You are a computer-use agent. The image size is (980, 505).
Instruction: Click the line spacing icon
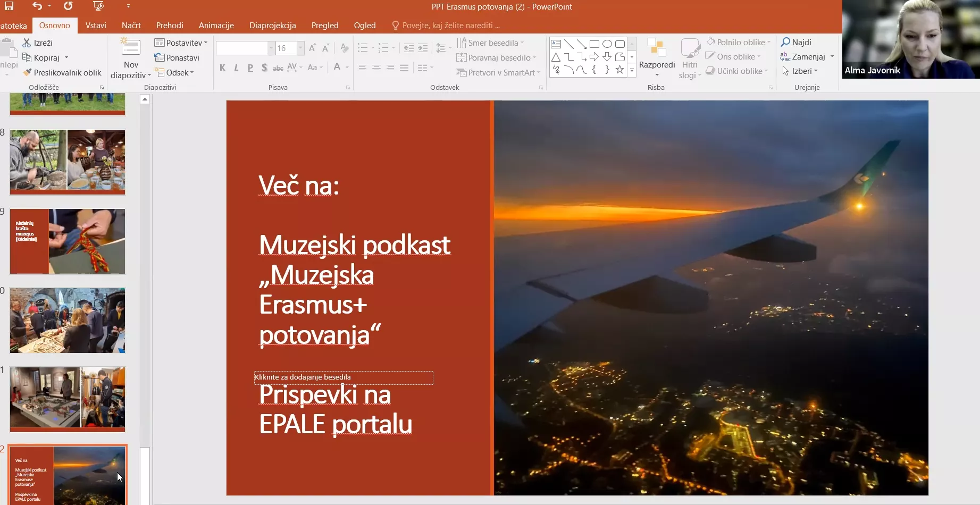[441, 48]
